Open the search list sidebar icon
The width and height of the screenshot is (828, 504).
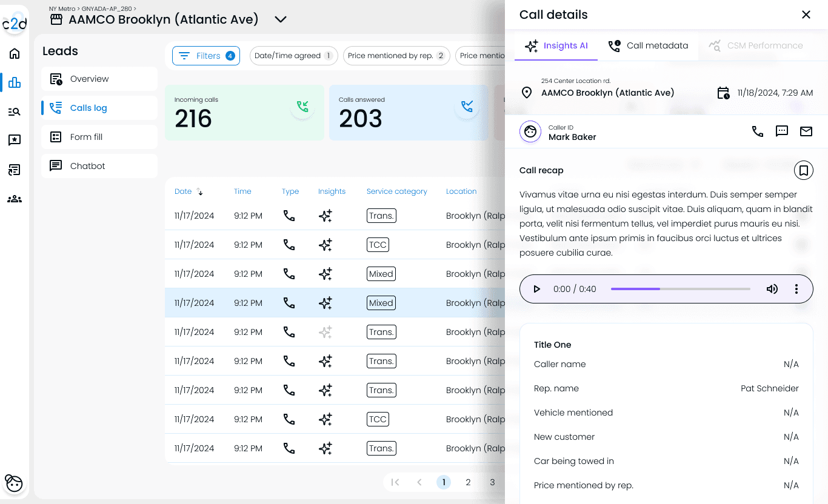click(15, 111)
